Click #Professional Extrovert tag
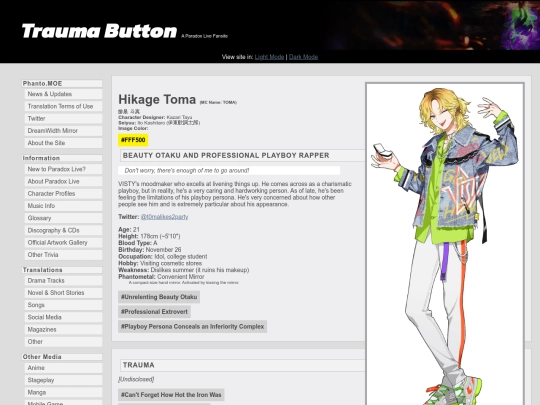 (x=154, y=312)
